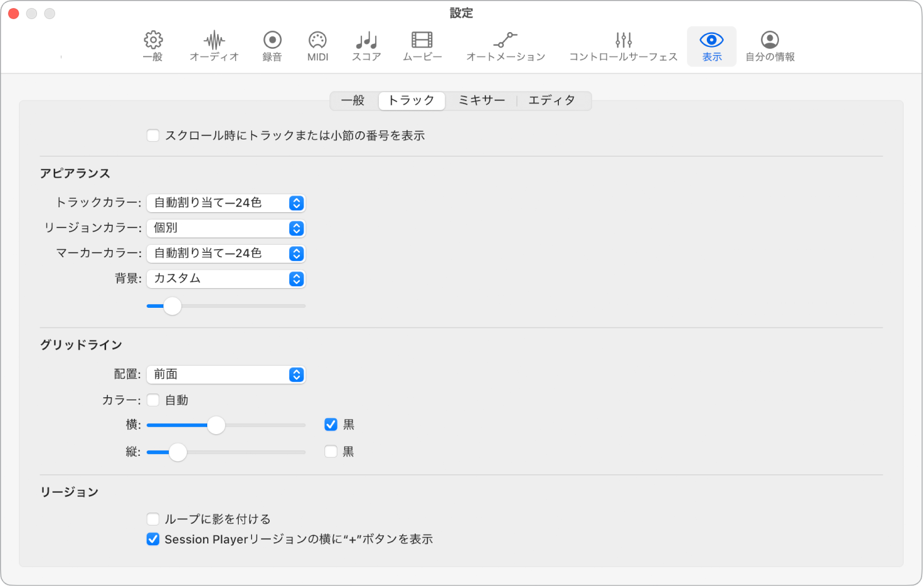Select the 表示 eye icon pane

point(712,46)
